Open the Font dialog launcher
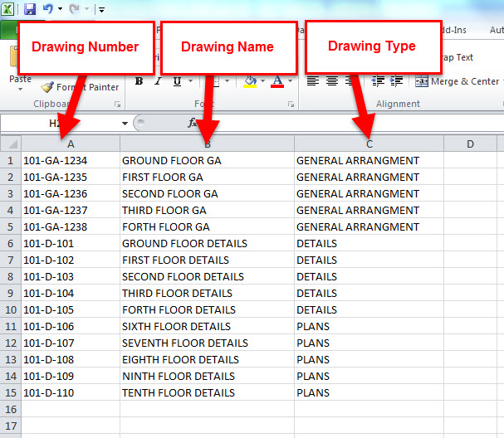The height and width of the screenshot is (438, 504). click(291, 104)
